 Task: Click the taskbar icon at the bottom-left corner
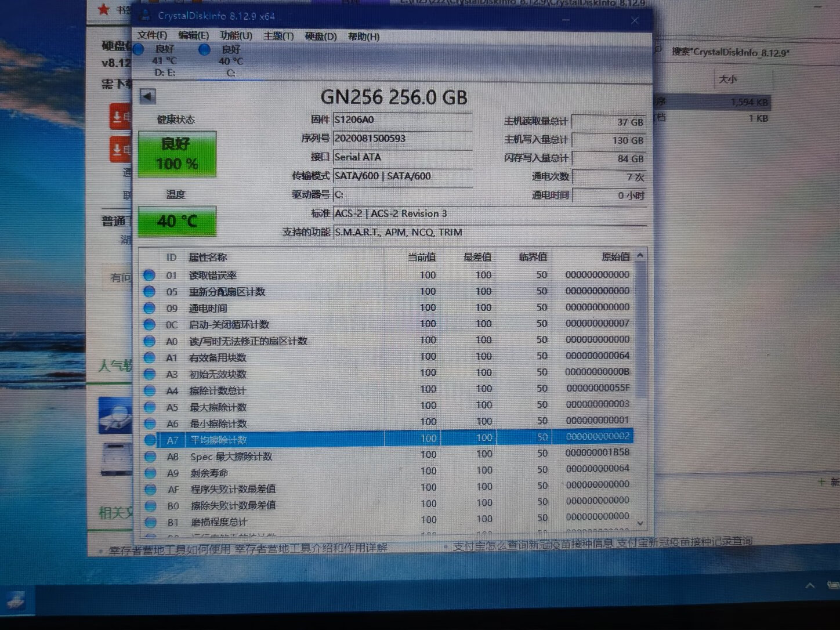(16, 600)
